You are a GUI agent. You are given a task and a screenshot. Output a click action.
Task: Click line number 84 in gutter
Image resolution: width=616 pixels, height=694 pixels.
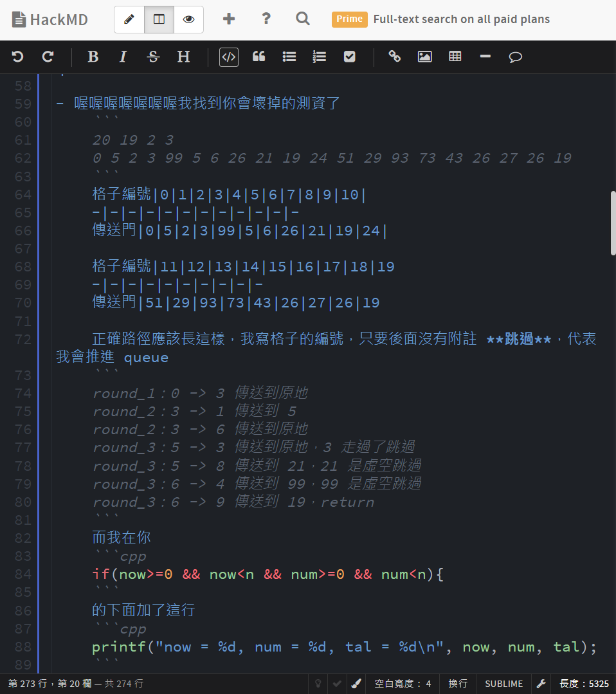click(23, 574)
